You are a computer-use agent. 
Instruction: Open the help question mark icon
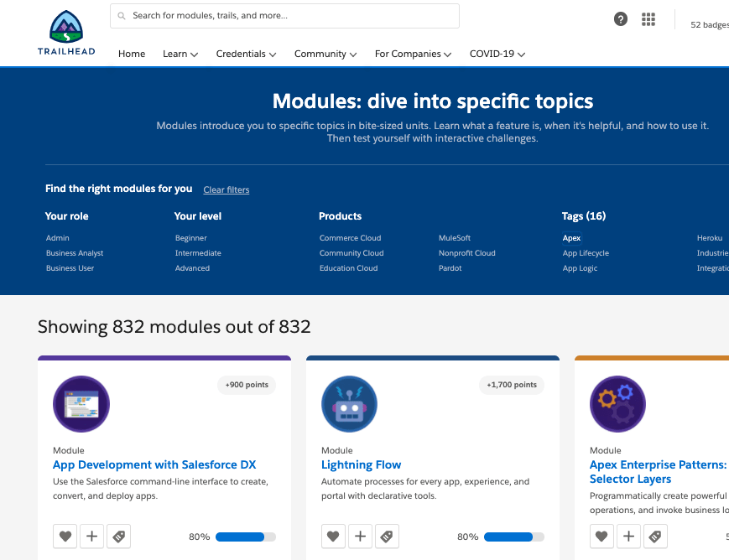[x=621, y=19]
